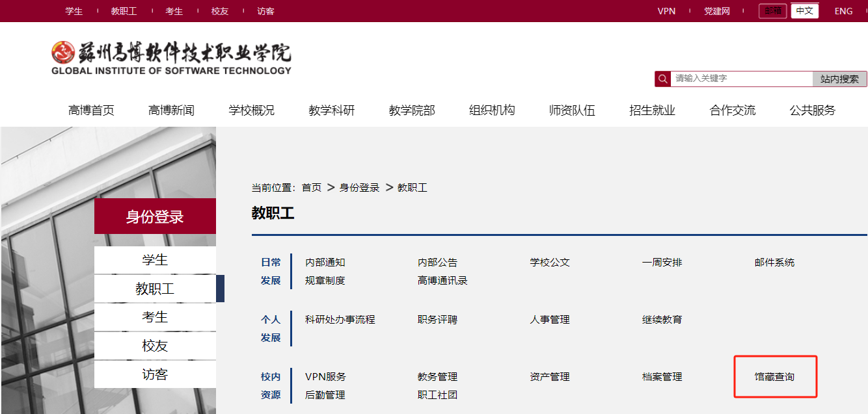Click the 站内搜索 search button

click(x=839, y=79)
